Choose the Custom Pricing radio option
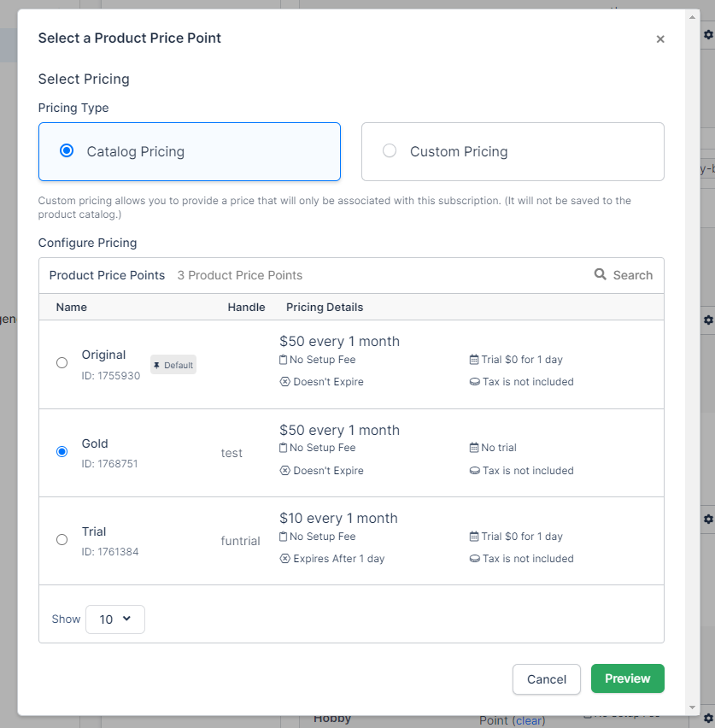 390,151
